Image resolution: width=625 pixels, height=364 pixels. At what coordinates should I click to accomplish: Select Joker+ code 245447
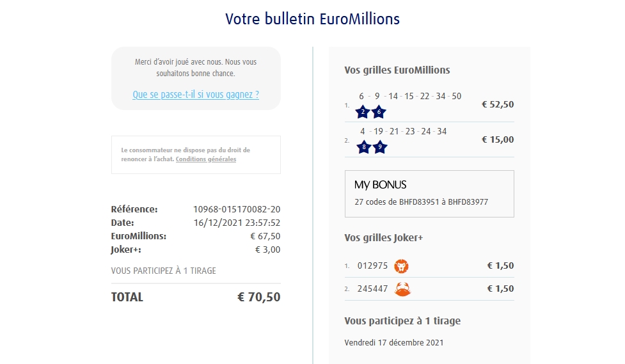[372, 289]
